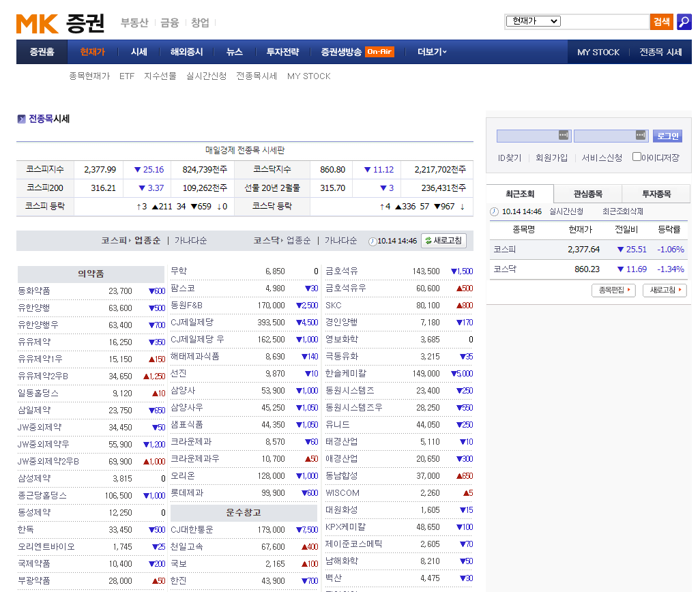Click 새로고침 button in the recent panel

pos(665,291)
